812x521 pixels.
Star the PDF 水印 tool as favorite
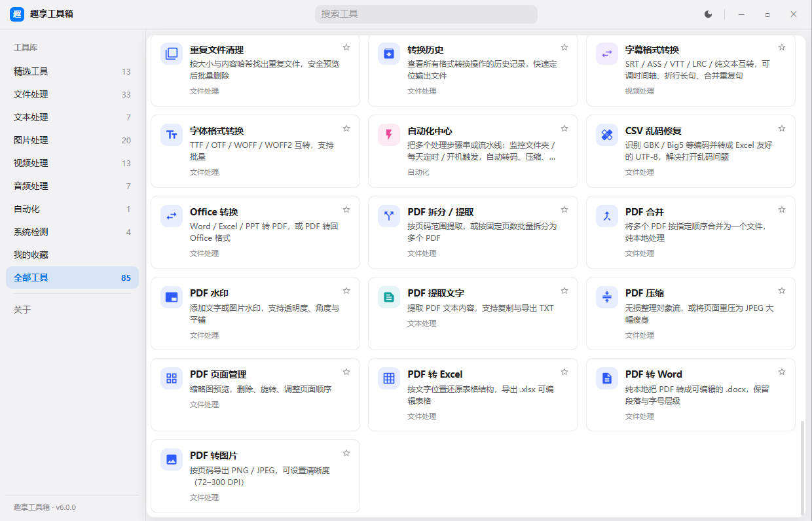pyautogui.click(x=346, y=291)
